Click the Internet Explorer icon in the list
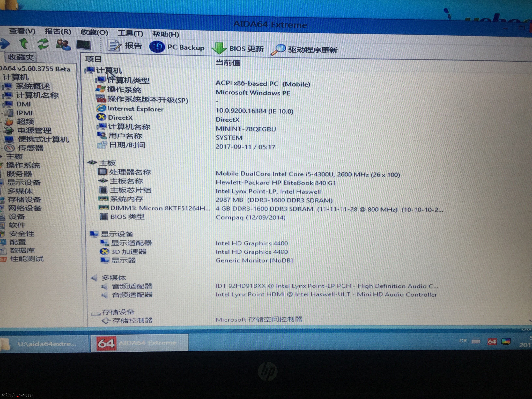The height and width of the screenshot is (399, 532). coord(101,108)
